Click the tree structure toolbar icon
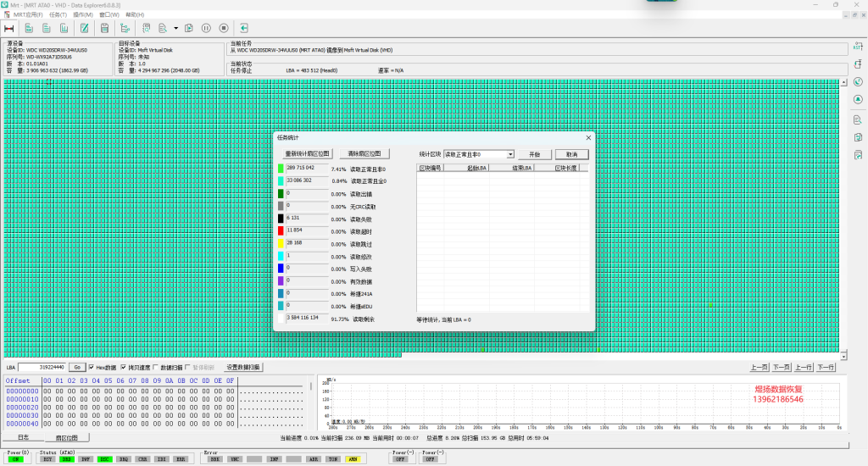 coord(125,28)
